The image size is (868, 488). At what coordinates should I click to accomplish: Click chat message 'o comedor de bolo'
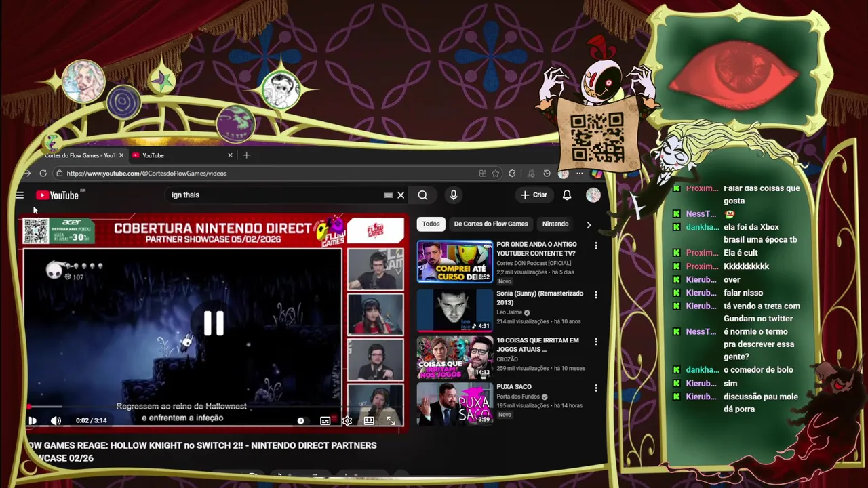tap(758, 370)
